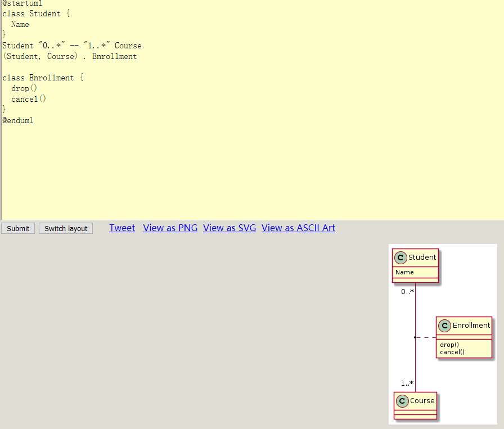Click the 'drop()' line in the editor

point(24,88)
